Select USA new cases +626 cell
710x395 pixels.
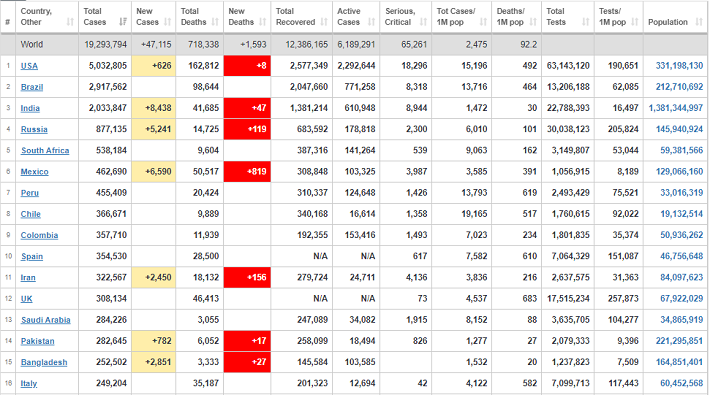pos(154,66)
